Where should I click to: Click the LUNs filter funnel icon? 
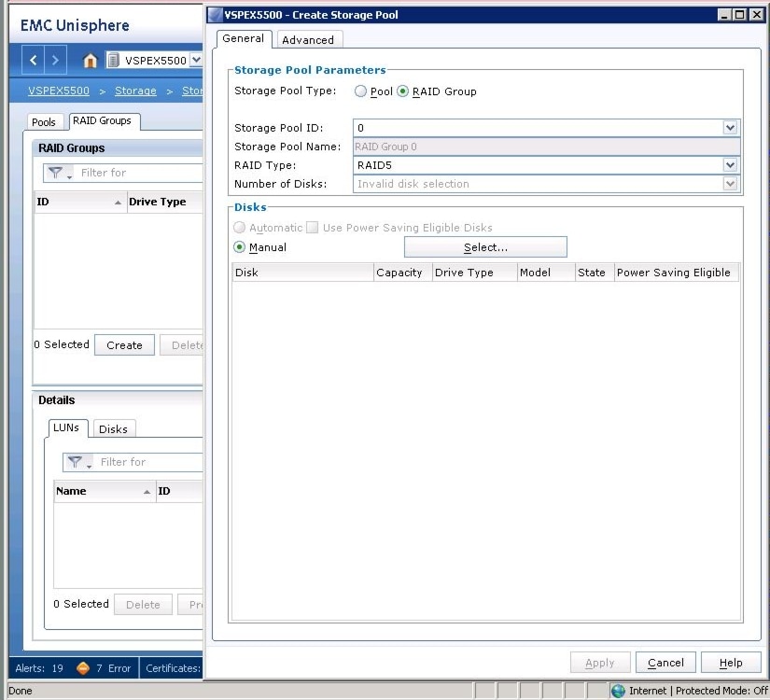click(77, 462)
